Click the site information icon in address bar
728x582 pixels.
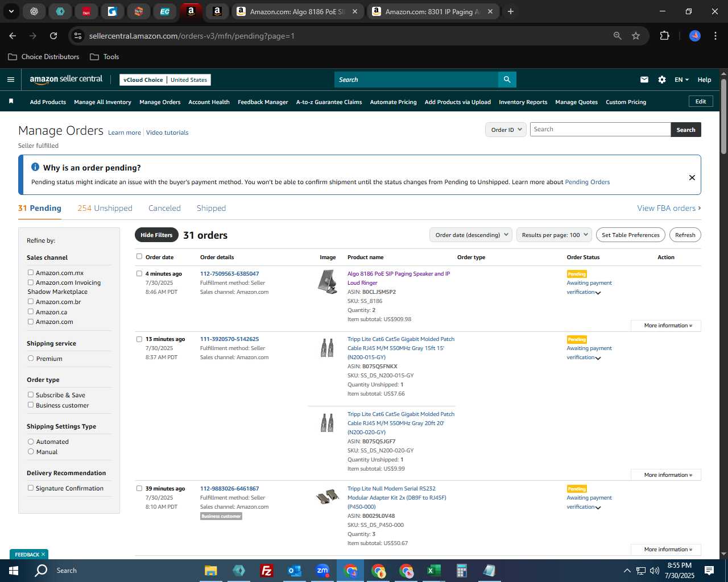[x=78, y=36]
